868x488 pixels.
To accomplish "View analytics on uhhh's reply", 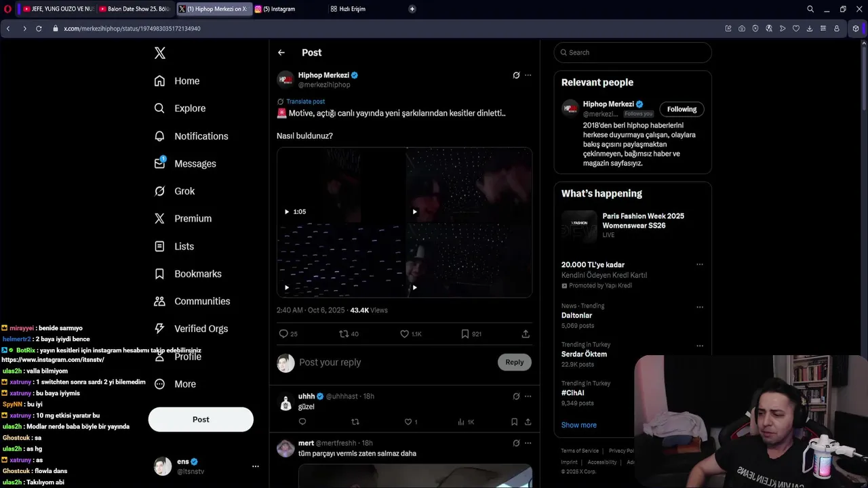I will point(461,422).
